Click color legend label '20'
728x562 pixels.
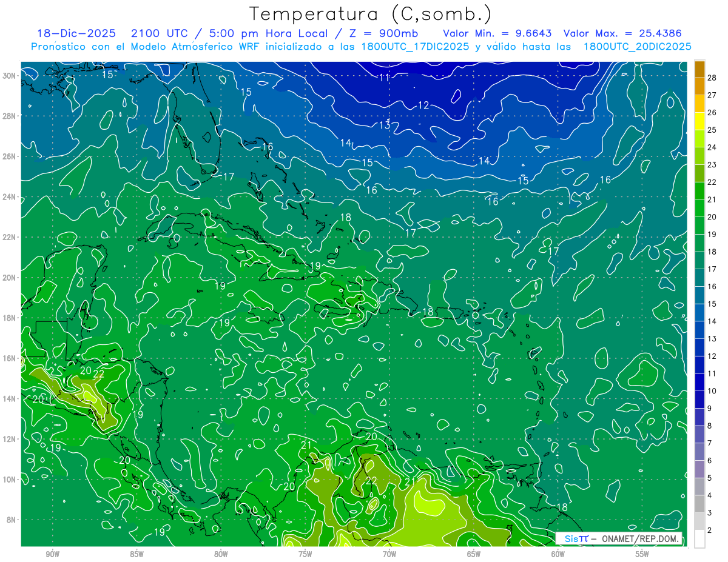(x=712, y=216)
